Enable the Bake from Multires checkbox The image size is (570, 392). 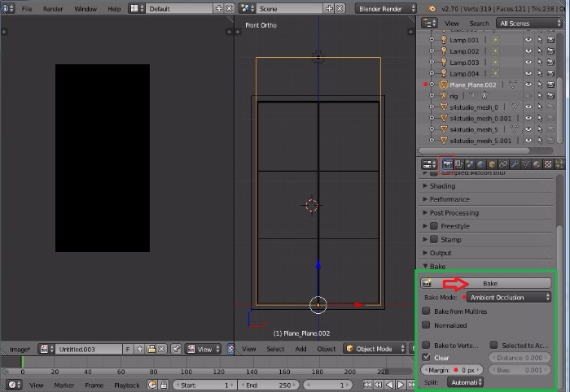pyautogui.click(x=427, y=311)
